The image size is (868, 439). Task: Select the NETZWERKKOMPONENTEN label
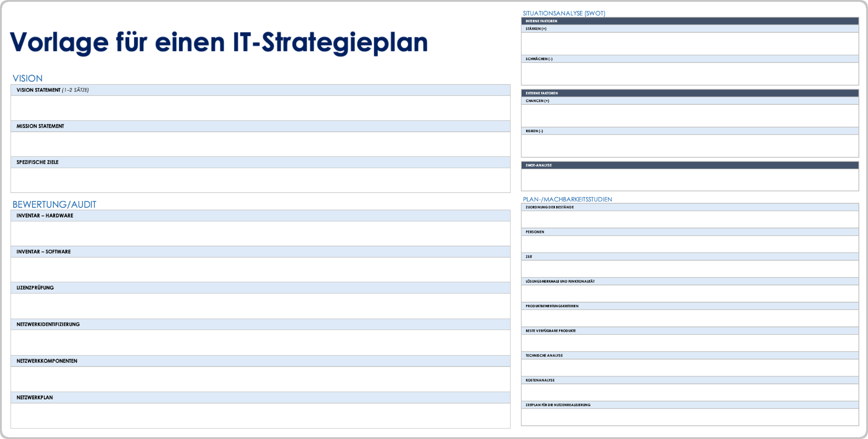click(x=47, y=361)
